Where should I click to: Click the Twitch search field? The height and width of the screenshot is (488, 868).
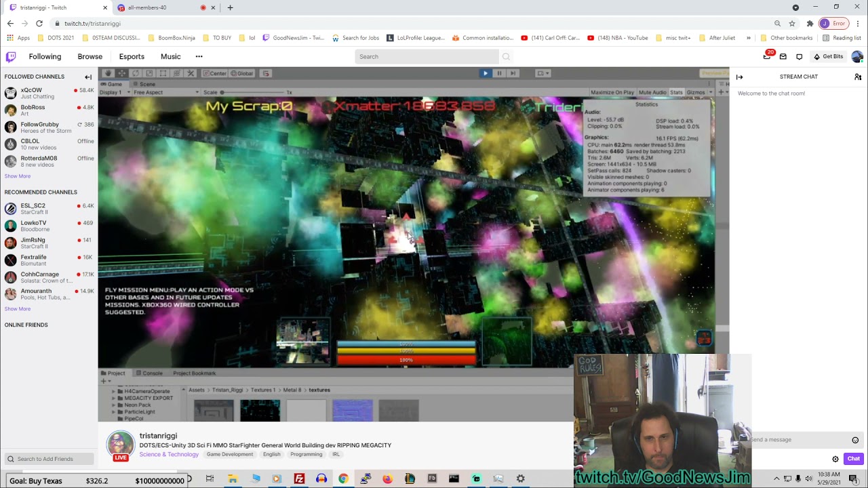[x=427, y=57]
